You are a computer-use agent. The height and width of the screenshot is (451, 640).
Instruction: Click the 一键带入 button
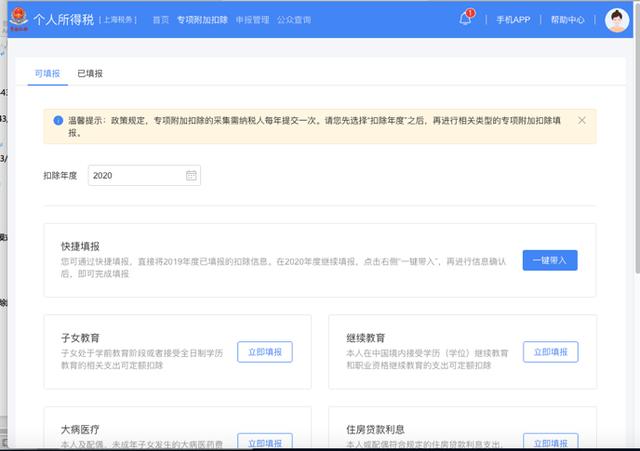(x=549, y=260)
